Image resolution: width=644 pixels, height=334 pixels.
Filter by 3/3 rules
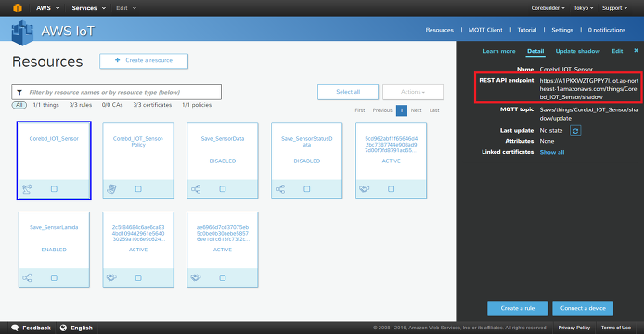[81, 105]
